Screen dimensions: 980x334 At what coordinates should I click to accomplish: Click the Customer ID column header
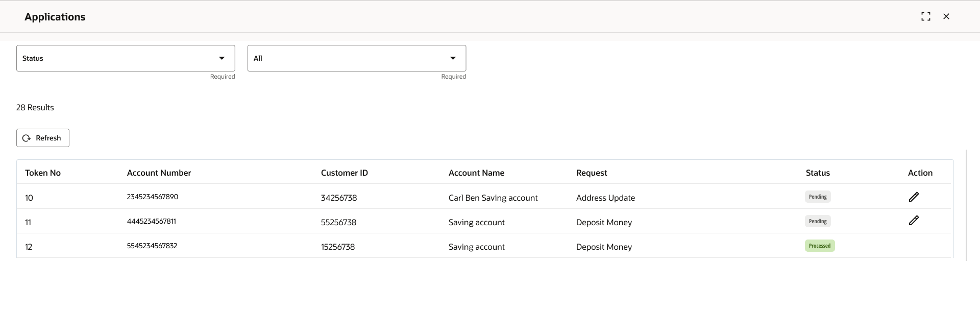pyautogui.click(x=344, y=173)
